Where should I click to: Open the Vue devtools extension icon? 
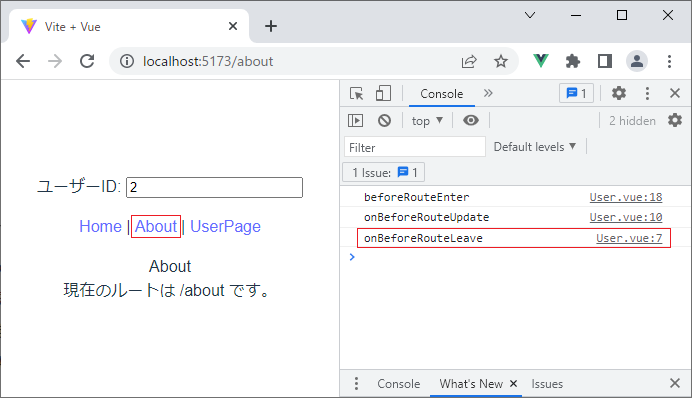pyautogui.click(x=541, y=61)
